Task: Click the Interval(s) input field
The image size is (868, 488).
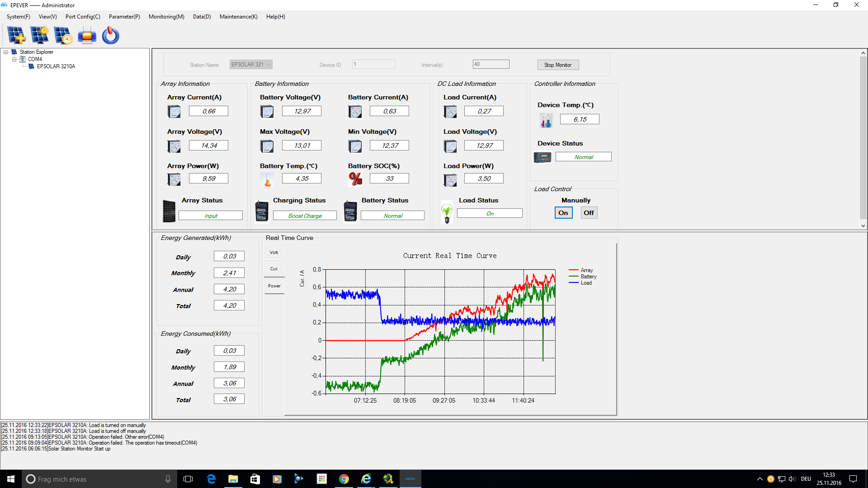Action: [491, 65]
